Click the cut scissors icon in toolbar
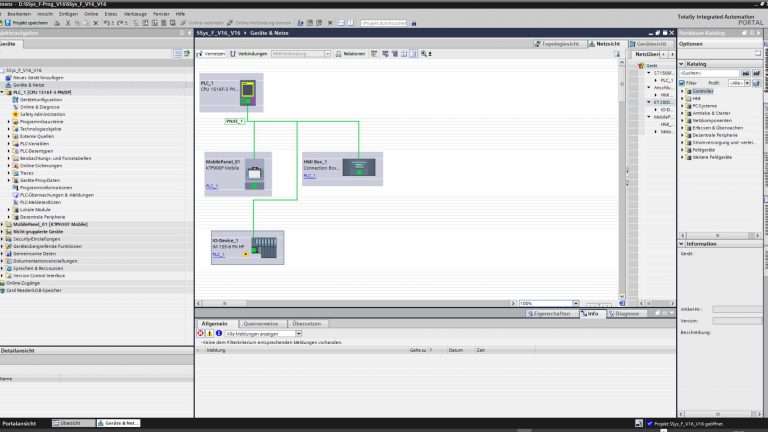 (x=68, y=23)
